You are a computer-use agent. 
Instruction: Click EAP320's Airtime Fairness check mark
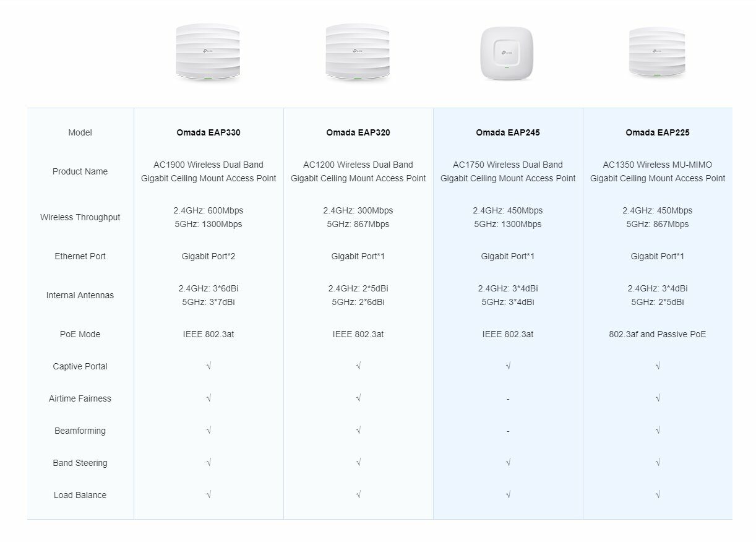point(358,398)
